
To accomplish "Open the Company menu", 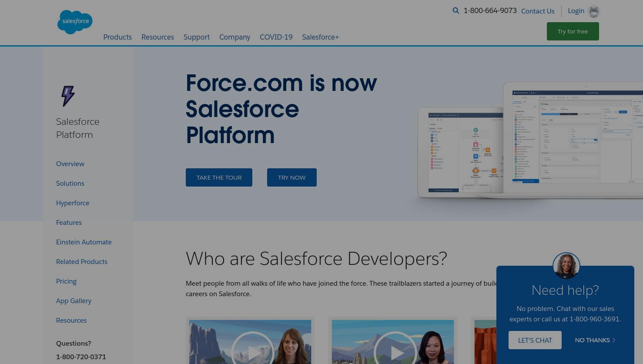I will pos(234,37).
